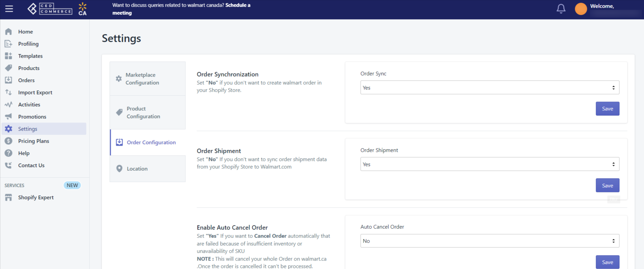Open Orders menu item
The height and width of the screenshot is (269, 644).
[26, 80]
